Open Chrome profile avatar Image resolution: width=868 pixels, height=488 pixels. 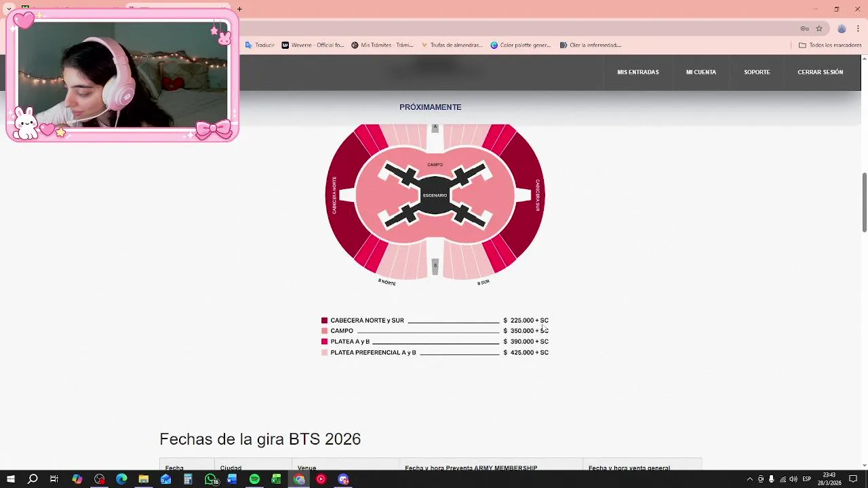[x=842, y=28]
